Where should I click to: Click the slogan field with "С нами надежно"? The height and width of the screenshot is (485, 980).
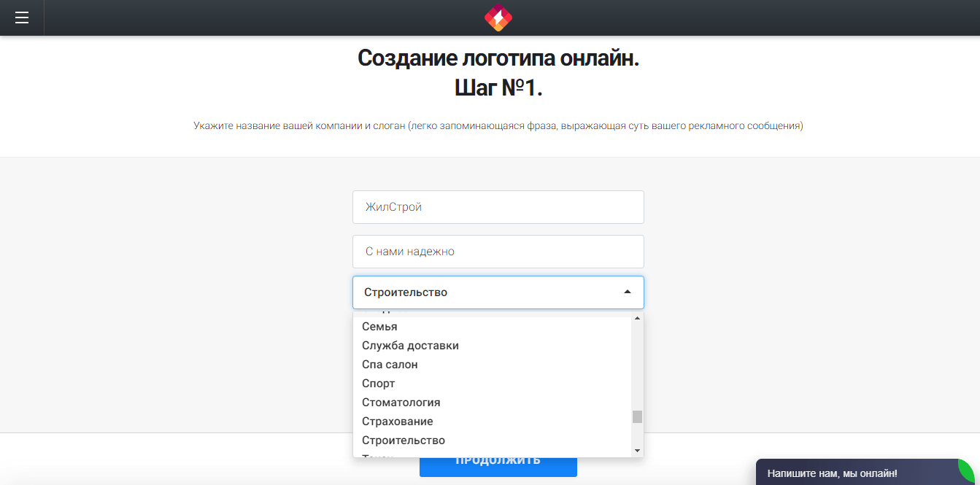498,251
